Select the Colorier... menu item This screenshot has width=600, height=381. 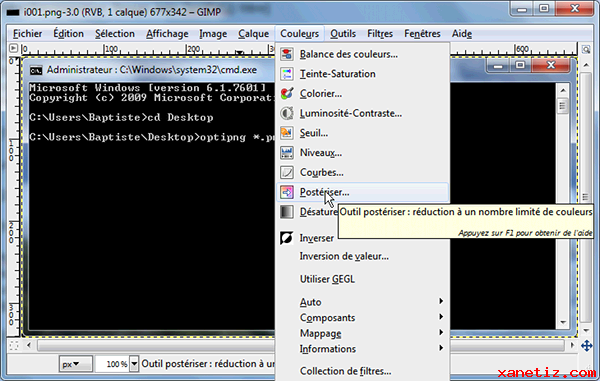click(362, 93)
